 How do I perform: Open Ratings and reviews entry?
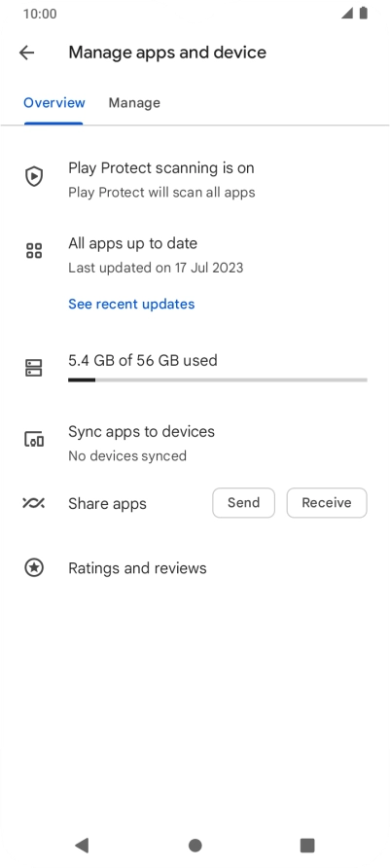pyautogui.click(x=195, y=568)
